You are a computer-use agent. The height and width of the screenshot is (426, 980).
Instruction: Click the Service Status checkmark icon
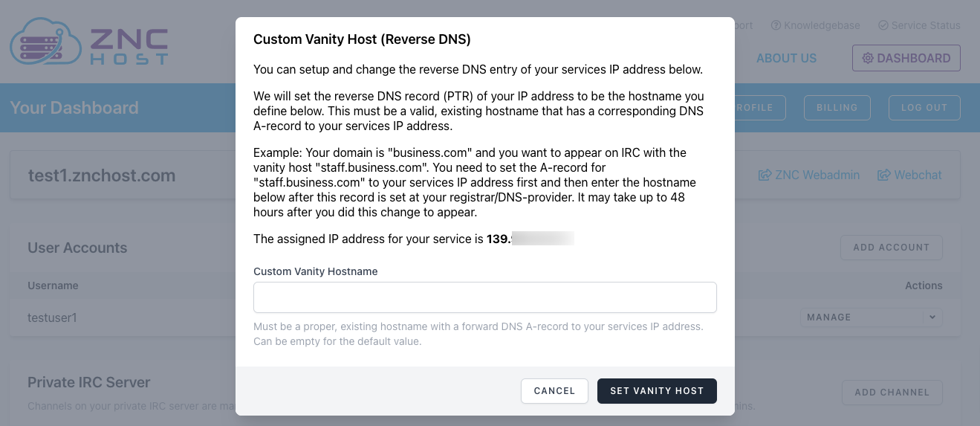coord(883,25)
